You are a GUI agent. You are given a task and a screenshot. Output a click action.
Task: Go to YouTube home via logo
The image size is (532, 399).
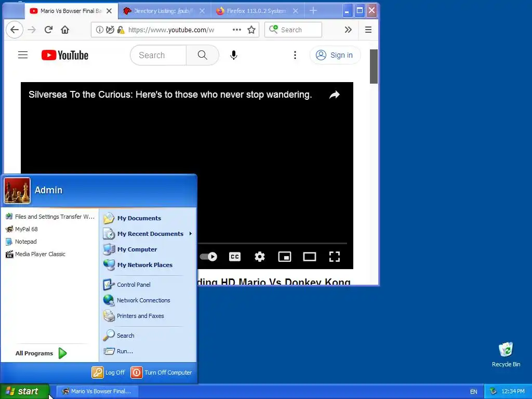(65, 55)
